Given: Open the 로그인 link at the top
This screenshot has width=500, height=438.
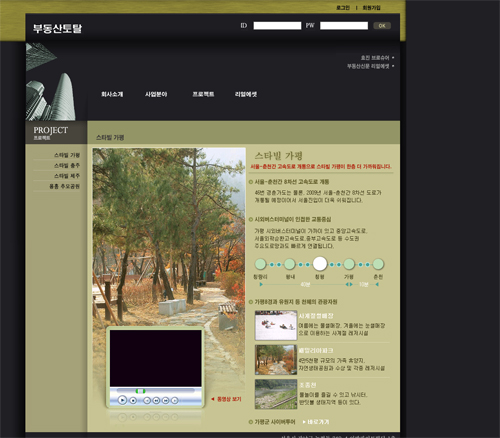Looking at the screenshot, I should [x=343, y=8].
